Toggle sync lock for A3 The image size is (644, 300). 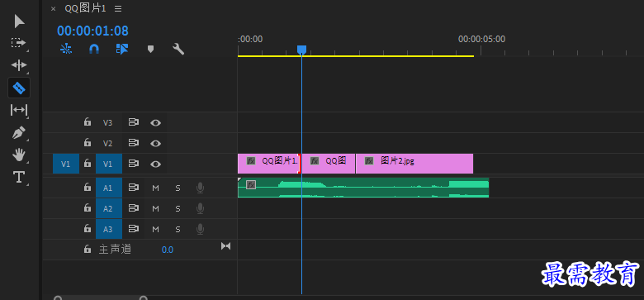134,229
